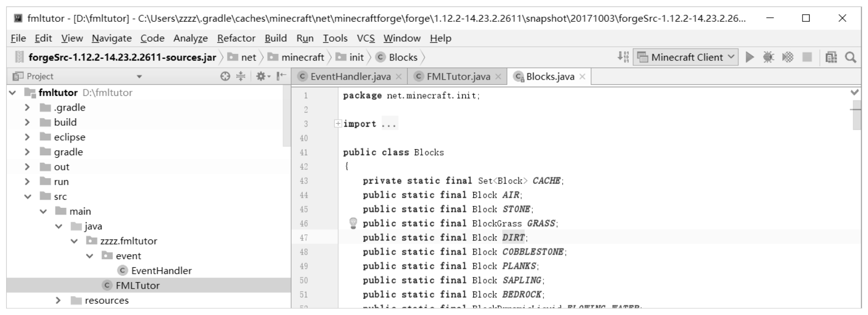Viewport: 868px width, 315px height.
Task: Run Minecraft Client with coverage
Action: click(x=788, y=57)
